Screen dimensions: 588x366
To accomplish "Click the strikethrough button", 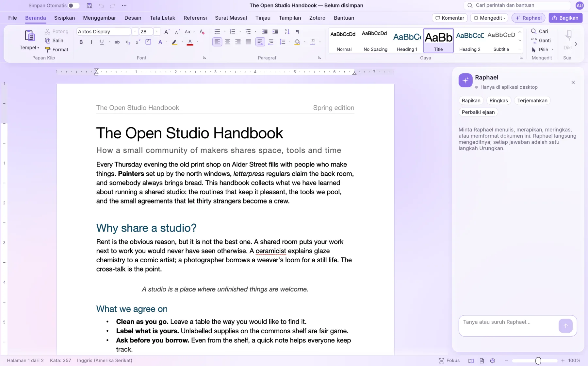I will tap(117, 42).
